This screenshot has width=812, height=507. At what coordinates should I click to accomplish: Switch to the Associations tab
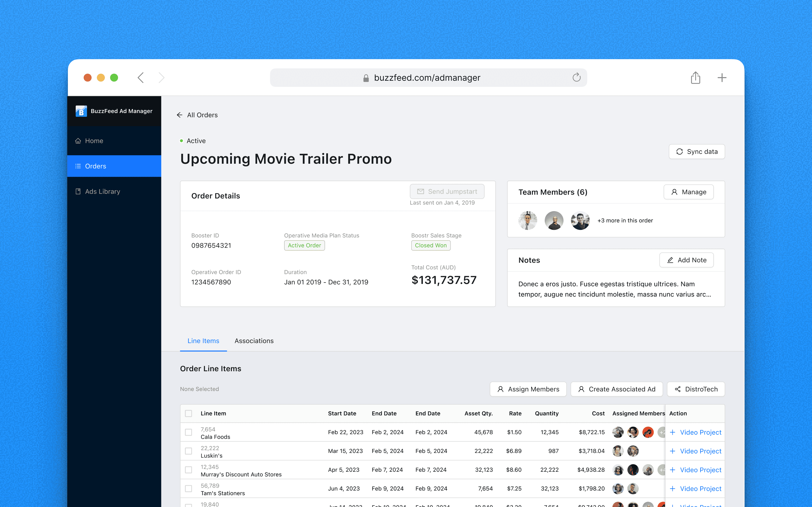coord(254,341)
